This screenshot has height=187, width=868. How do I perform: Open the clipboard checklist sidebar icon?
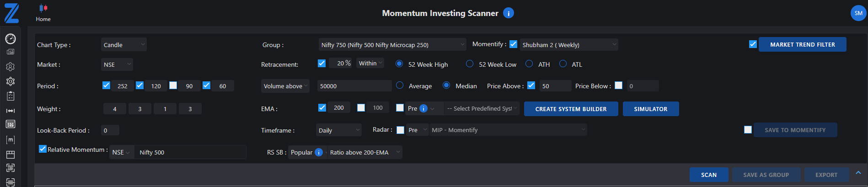point(11,96)
